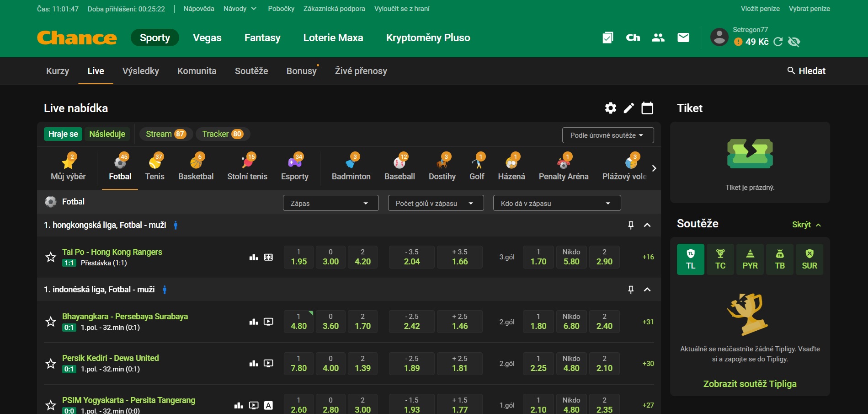This screenshot has height=414, width=868.
Task: Open the Hledat search field
Action: pyautogui.click(x=807, y=71)
